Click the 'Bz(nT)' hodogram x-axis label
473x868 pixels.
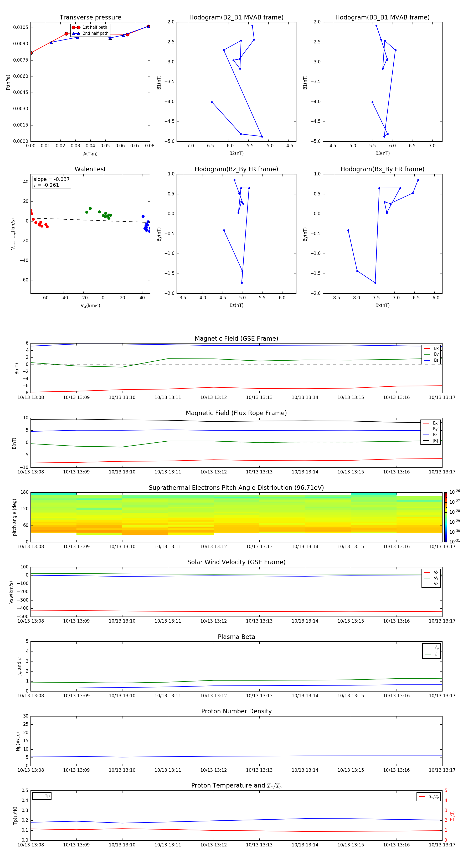click(x=236, y=305)
